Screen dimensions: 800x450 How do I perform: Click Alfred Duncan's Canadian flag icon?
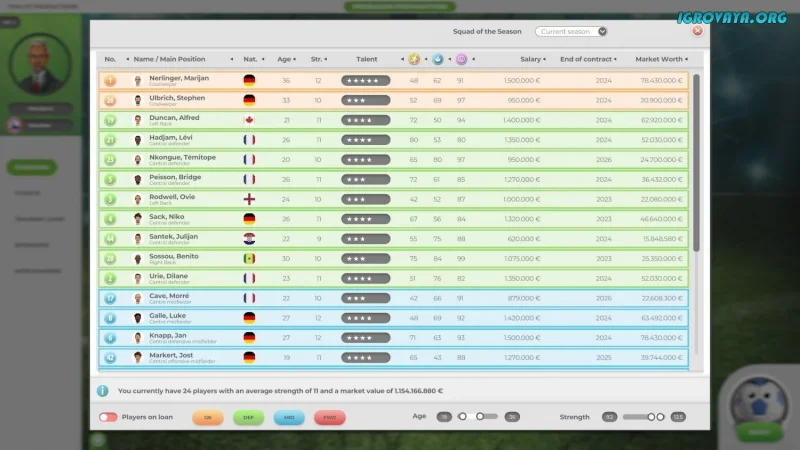249,120
